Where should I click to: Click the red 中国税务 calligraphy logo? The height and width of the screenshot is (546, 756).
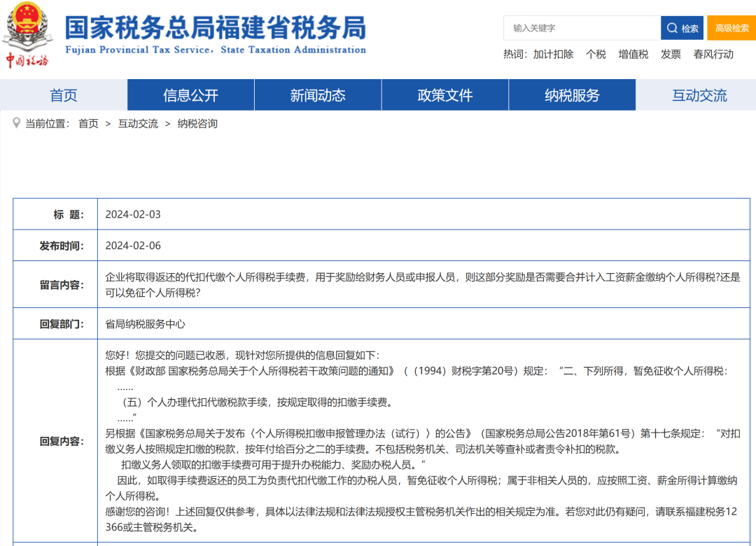(x=27, y=59)
